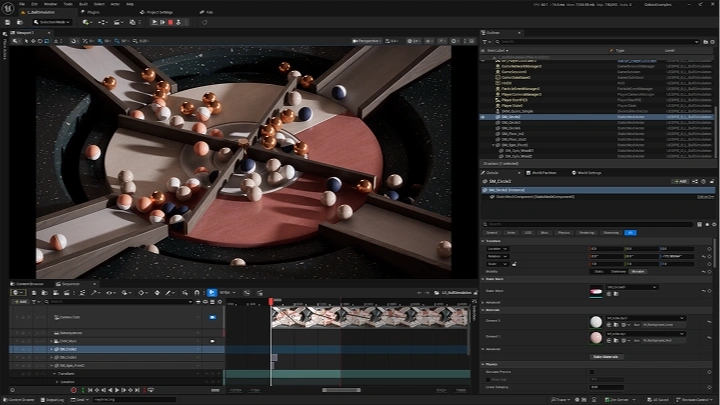
Task: Click the Sequencer snapping magnet icon
Action: point(197,292)
